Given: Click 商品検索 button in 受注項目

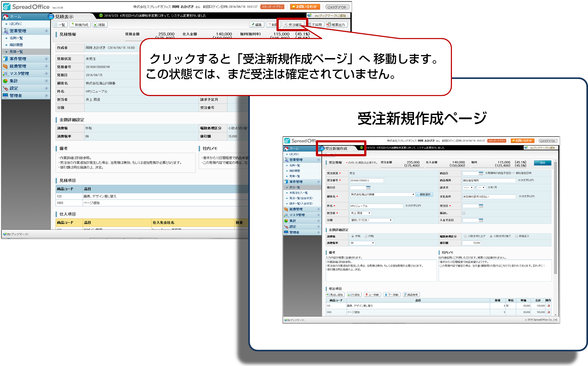Looking at the screenshot, I should coord(411,295).
